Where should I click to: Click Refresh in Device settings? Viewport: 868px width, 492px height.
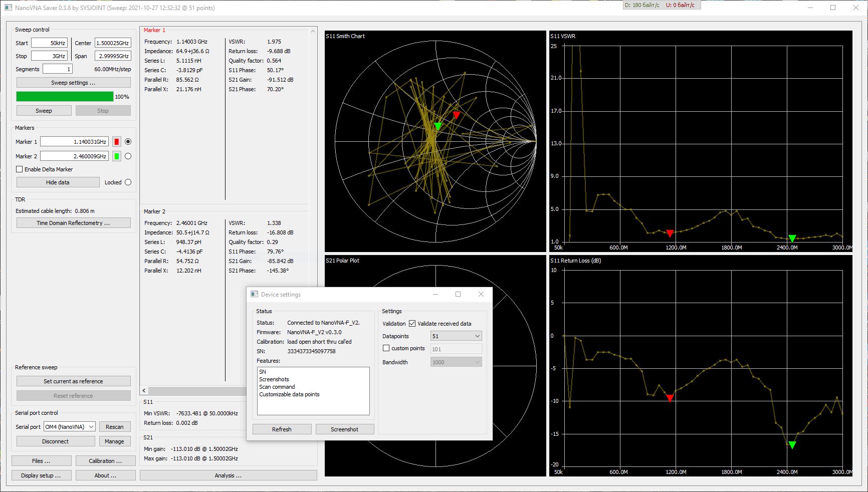pos(282,429)
